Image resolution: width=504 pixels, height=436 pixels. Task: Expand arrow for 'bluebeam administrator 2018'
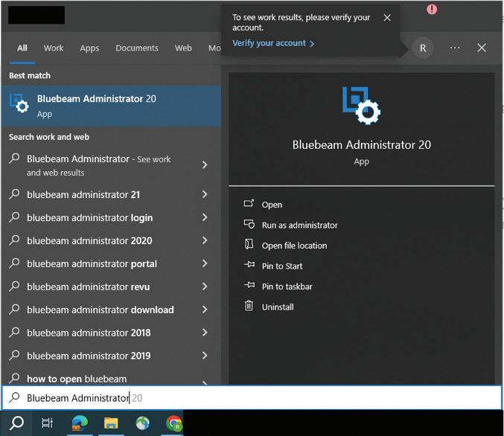pos(205,333)
